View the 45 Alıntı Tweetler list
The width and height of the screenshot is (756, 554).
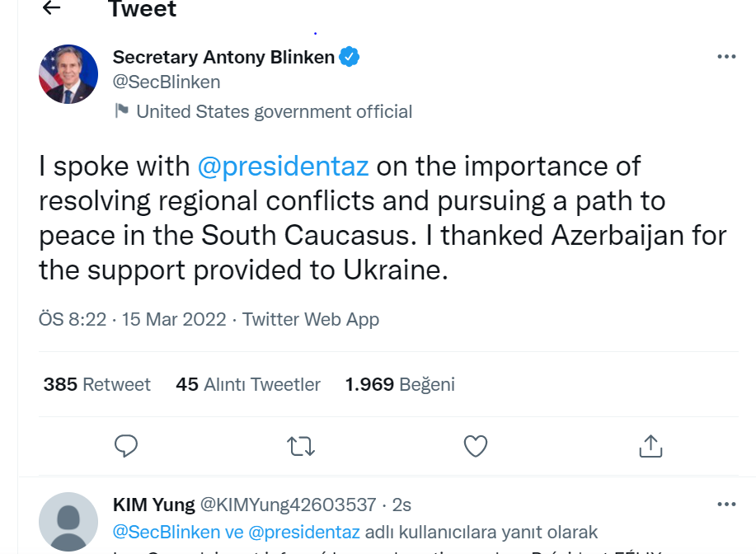click(x=248, y=384)
